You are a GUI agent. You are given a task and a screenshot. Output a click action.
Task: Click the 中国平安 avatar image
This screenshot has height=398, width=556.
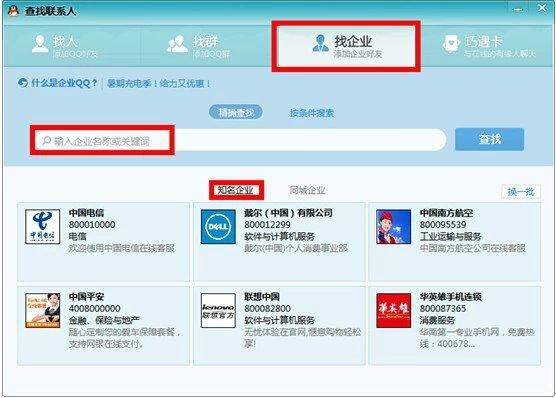click(43, 310)
